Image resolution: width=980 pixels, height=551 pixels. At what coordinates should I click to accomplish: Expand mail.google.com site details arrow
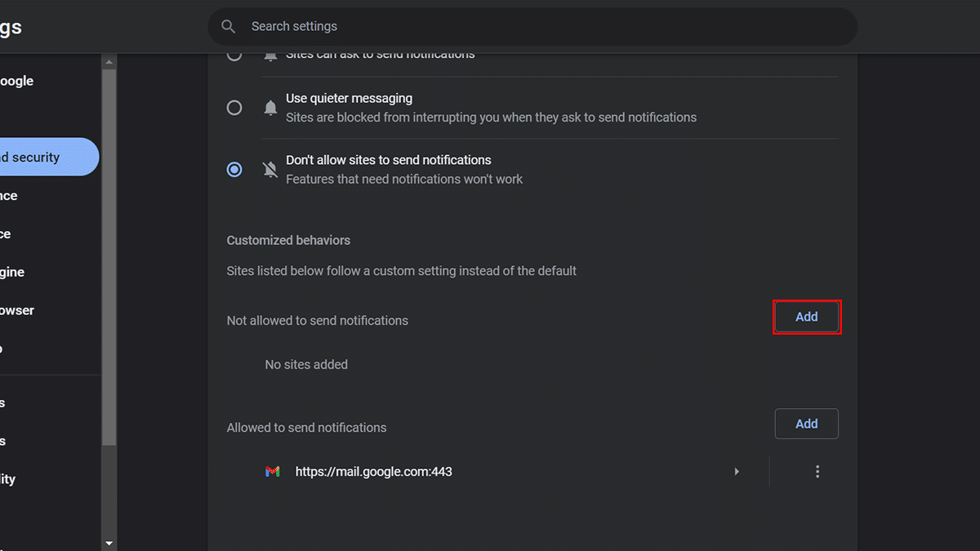(x=737, y=472)
